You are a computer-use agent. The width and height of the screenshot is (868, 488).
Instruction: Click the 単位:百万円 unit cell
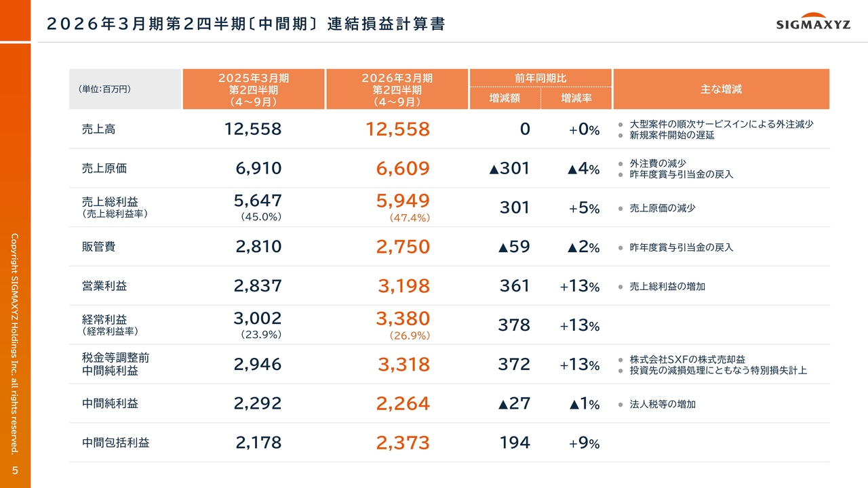tap(105, 89)
